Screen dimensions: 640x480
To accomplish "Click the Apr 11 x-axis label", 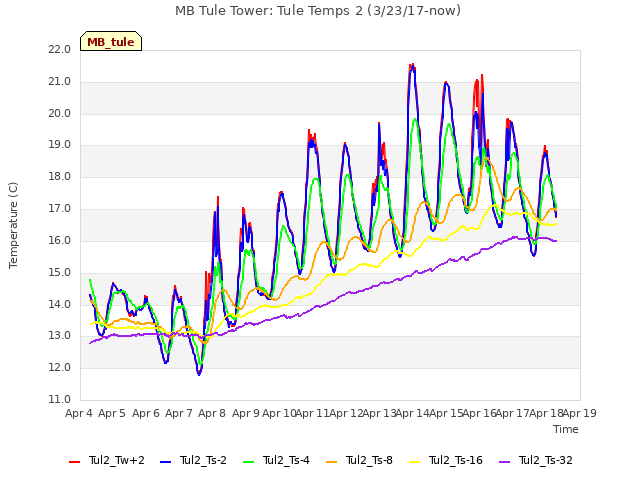I will [x=312, y=413].
